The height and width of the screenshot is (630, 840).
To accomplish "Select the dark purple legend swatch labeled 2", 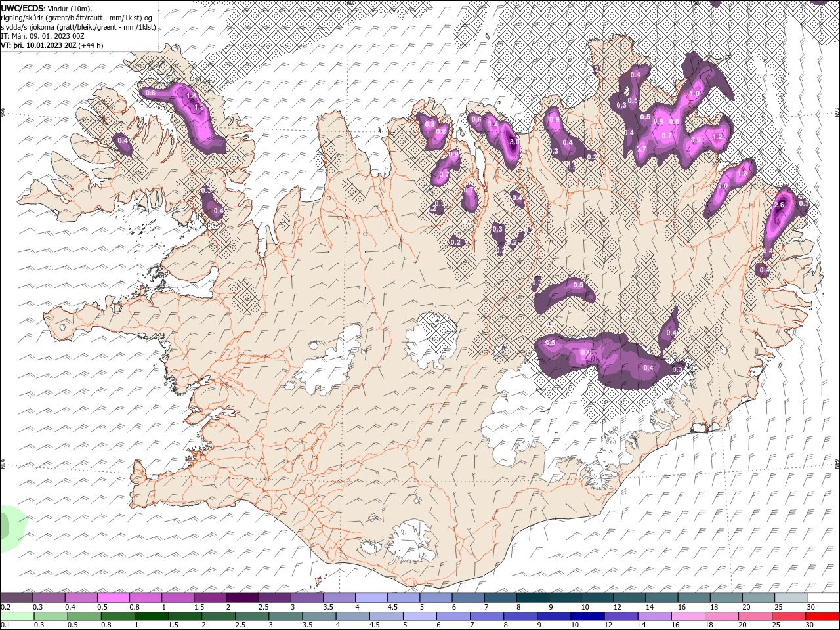I will click(242, 598).
